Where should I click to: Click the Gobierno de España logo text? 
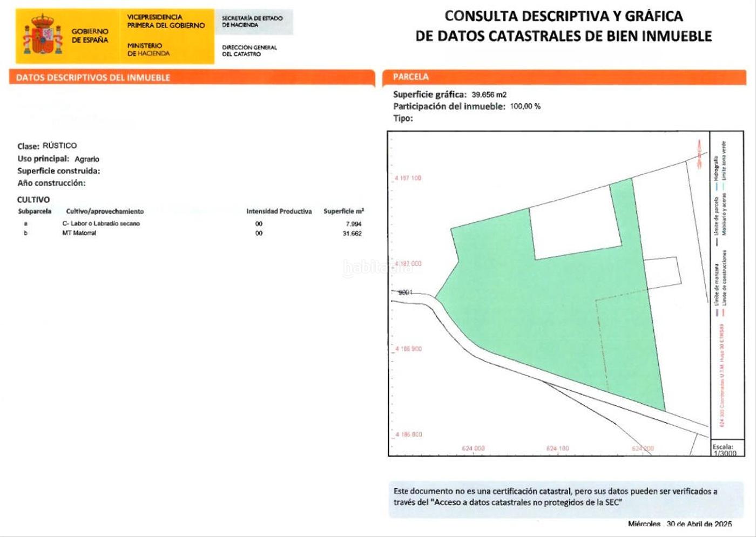[90, 36]
